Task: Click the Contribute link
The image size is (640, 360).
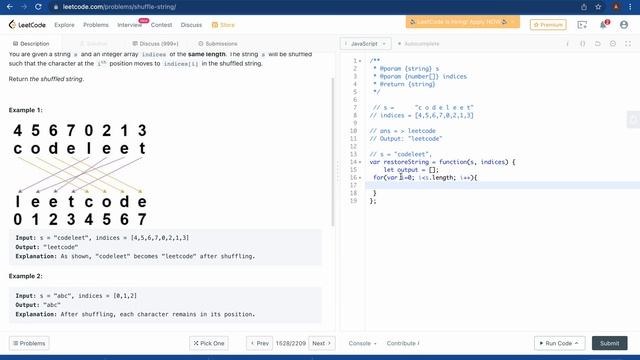Action: click(403, 343)
